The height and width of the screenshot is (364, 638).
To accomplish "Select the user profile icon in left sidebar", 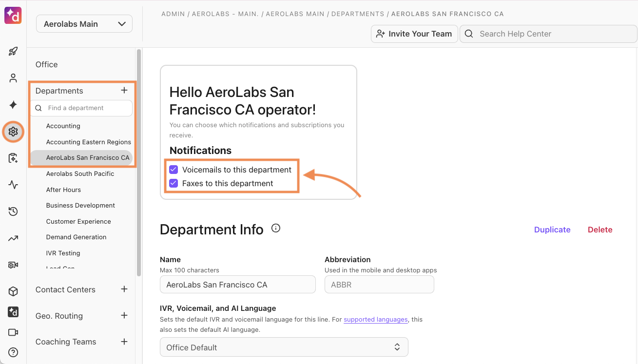I will (x=13, y=77).
